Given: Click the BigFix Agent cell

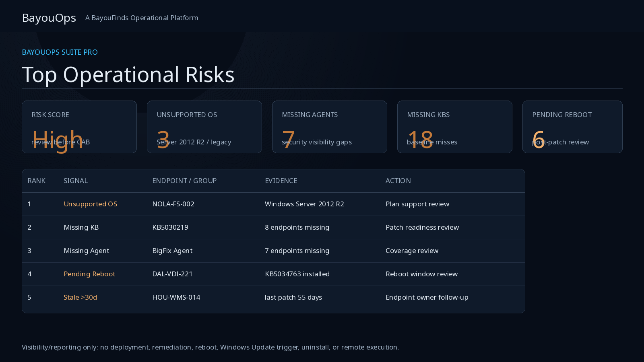Looking at the screenshot, I should click(172, 251).
